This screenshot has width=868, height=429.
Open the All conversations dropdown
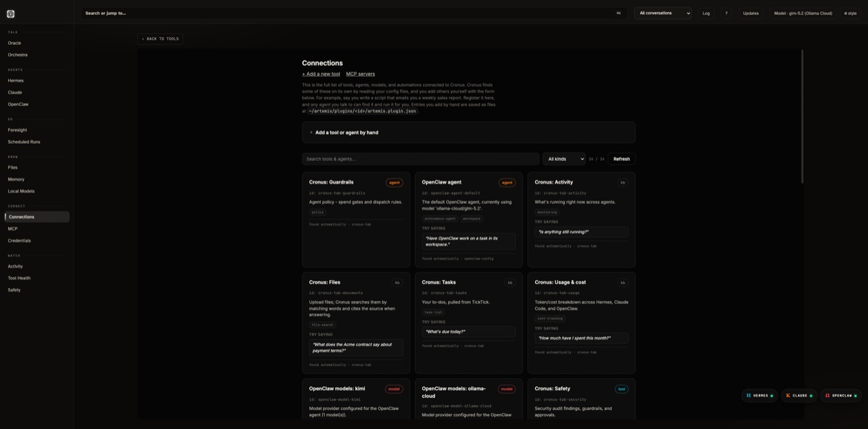663,13
